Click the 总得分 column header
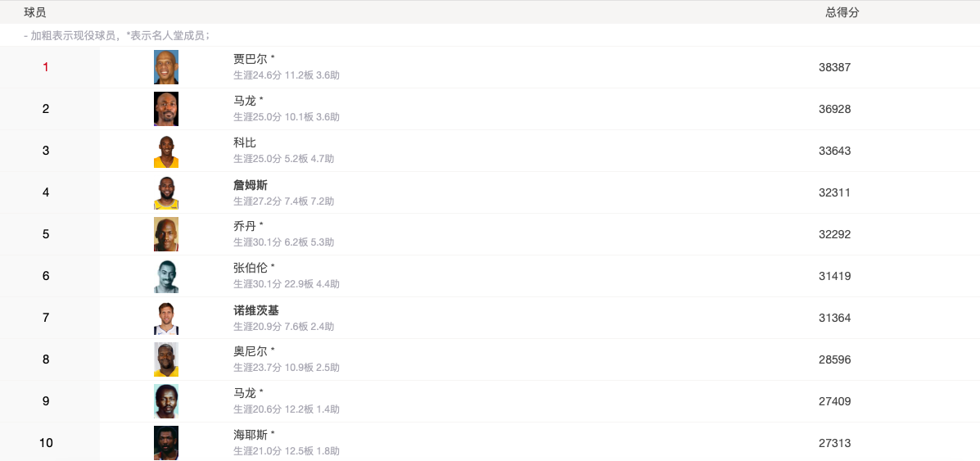Image resolution: width=980 pixels, height=461 pixels. pyautogui.click(x=842, y=12)
